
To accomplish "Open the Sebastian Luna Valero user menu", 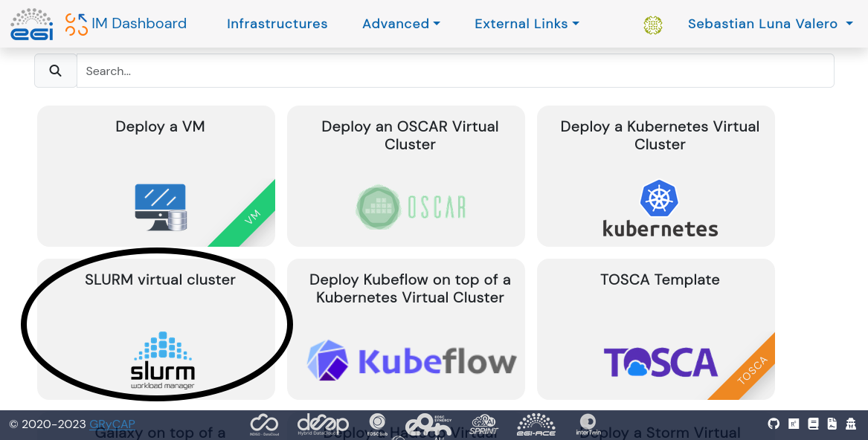I will (770, 24).
